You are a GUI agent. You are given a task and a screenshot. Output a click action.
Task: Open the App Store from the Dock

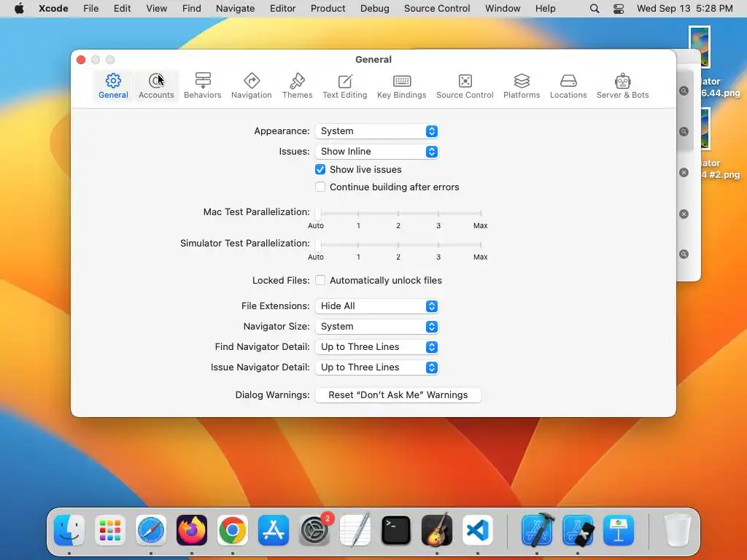pyautogui.click(x=274, y=530)
